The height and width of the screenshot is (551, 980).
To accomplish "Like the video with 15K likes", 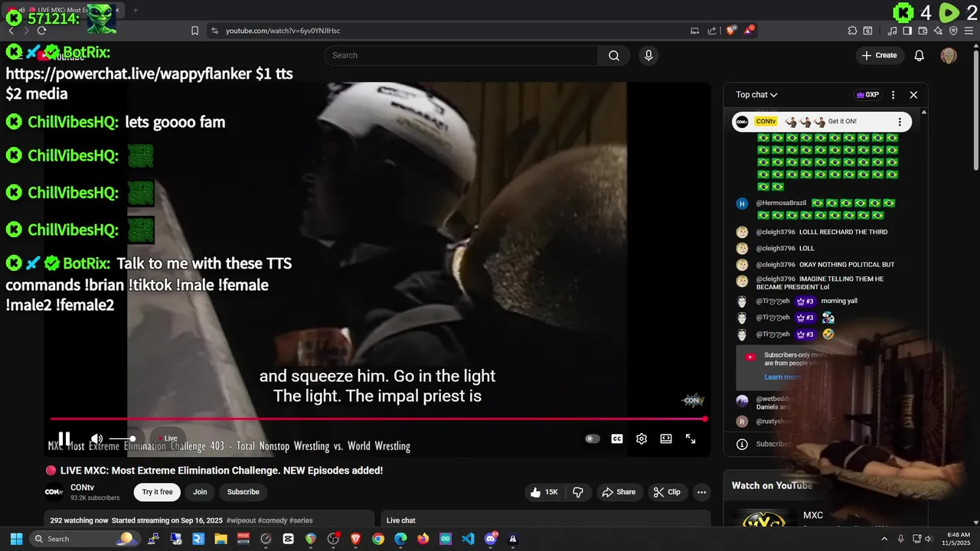I will click(544, 492).
